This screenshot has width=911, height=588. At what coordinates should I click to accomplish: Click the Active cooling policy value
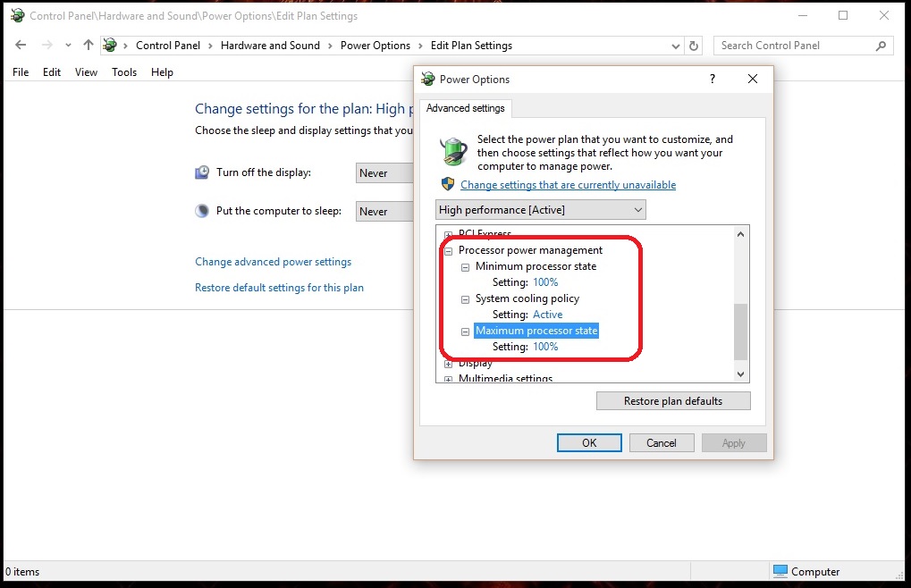point(548,314)
